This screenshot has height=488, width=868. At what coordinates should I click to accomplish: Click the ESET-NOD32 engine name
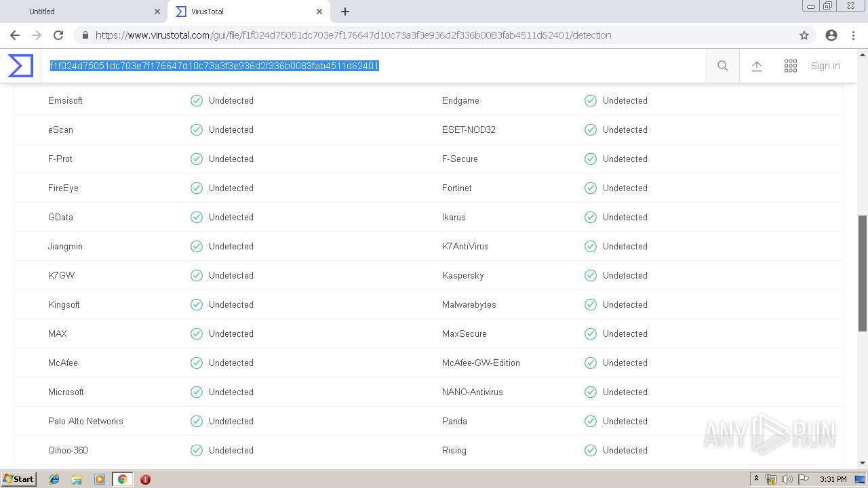(x=469, y=129)
